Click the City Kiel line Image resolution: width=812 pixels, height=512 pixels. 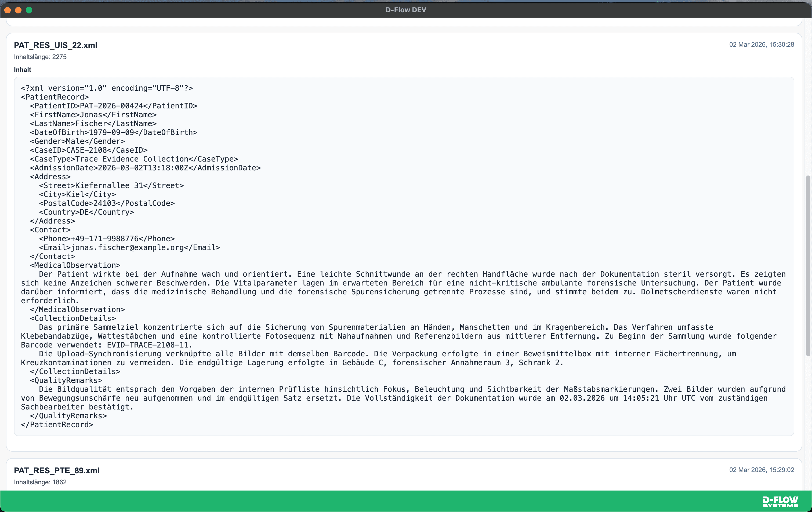tap(78, 195)
